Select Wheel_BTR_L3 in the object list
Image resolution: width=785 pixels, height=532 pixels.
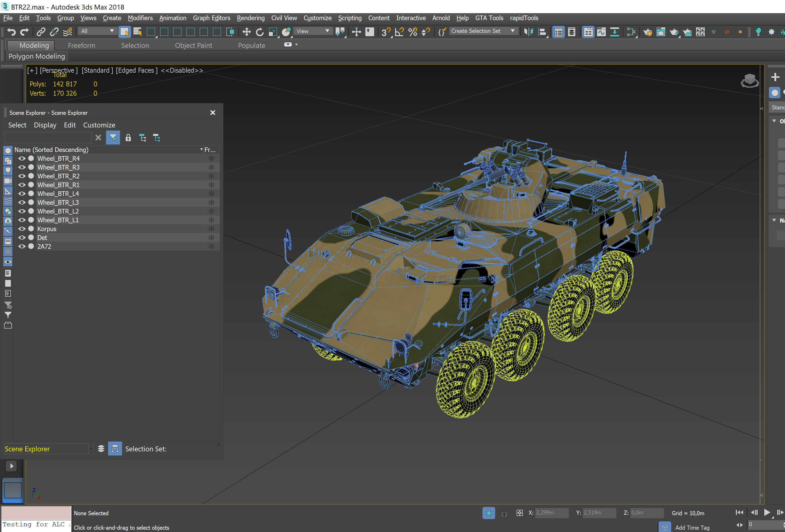[x=58, y=202]
